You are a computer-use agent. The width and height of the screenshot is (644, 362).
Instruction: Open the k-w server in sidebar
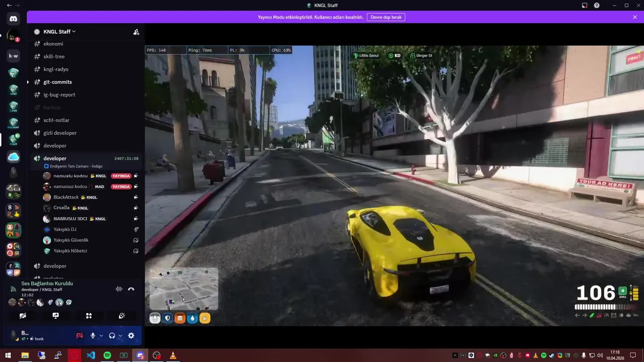click(14, 56)
